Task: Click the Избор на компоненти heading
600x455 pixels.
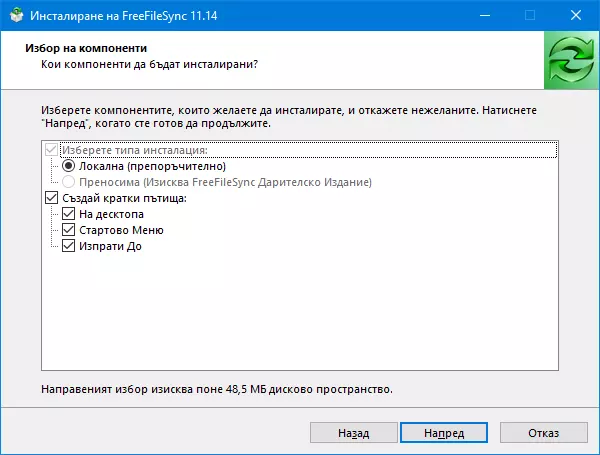Action: (86, 48)
